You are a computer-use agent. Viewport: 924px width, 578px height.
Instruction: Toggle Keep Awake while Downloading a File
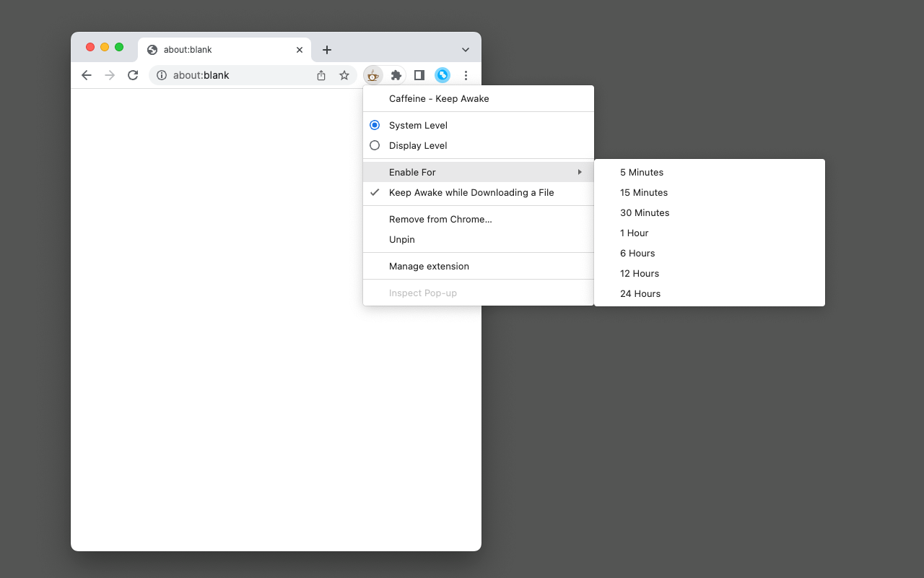coord(479,192)
